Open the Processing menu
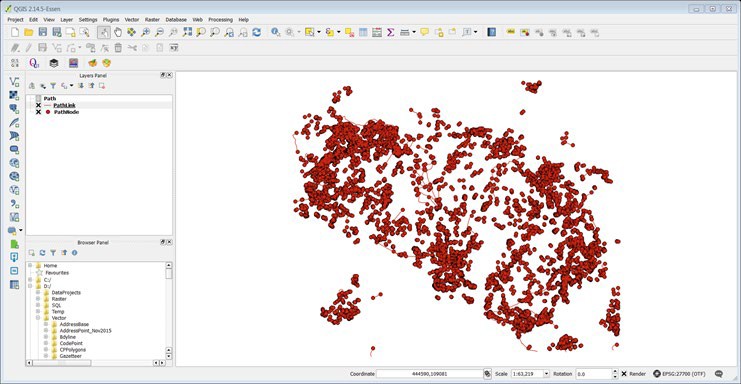This screenshot has width=741, height=384. tap(221, 20)
